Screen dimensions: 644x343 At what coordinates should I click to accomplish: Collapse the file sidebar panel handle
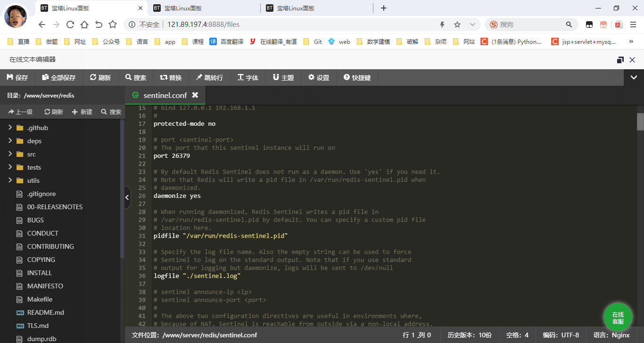pos(127,198)
